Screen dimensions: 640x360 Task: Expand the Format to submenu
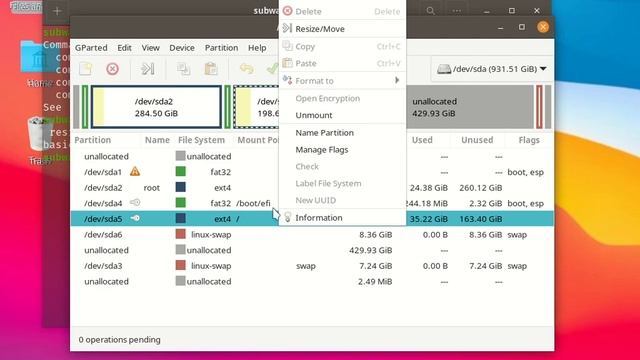click(342, 80)
